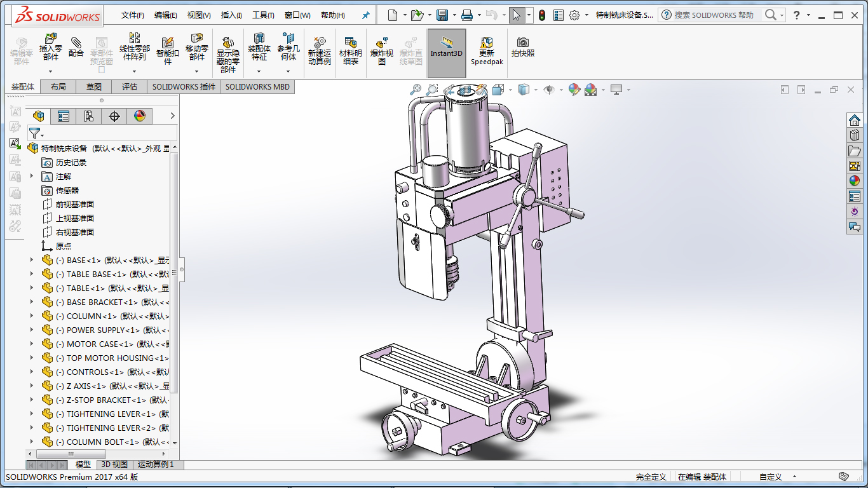The image size is (868, 488).
Task: Switch to the 3D 视图 bottom tab
Action: coord(114,464)
